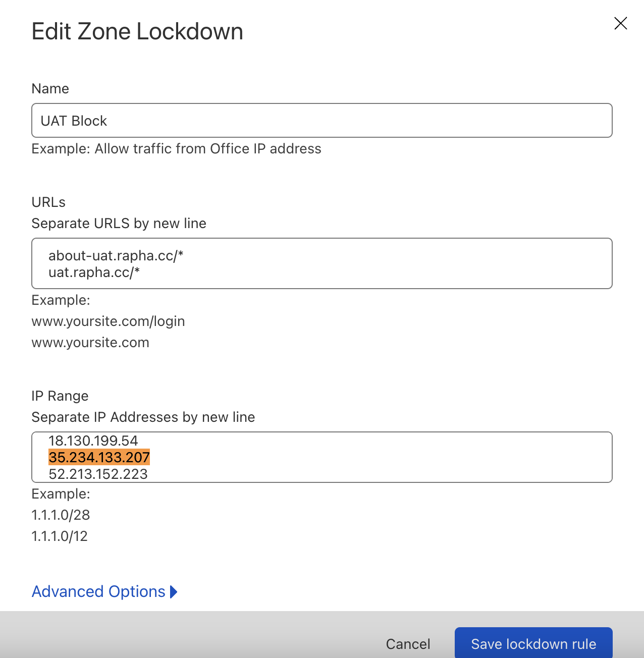
Task: Click the 52.213.152.223 IP entry
Action: click(x=98, y=474)
